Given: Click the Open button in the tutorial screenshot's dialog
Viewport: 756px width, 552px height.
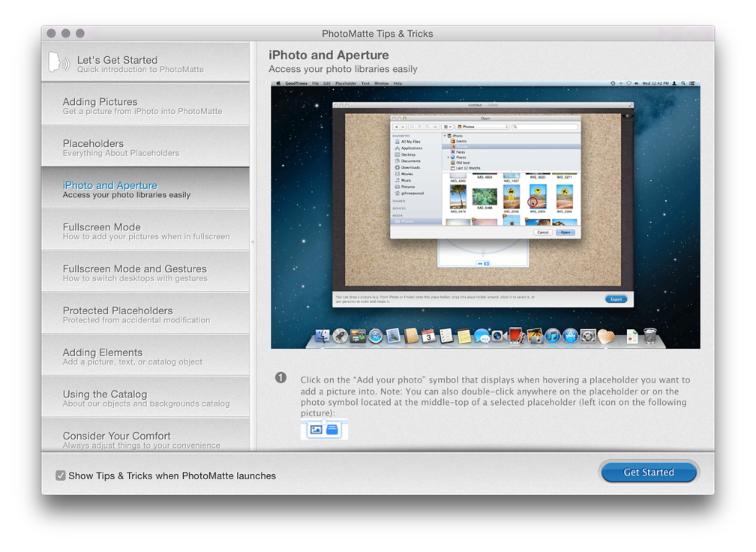Looking at the screenshot, I should point(565,232).
